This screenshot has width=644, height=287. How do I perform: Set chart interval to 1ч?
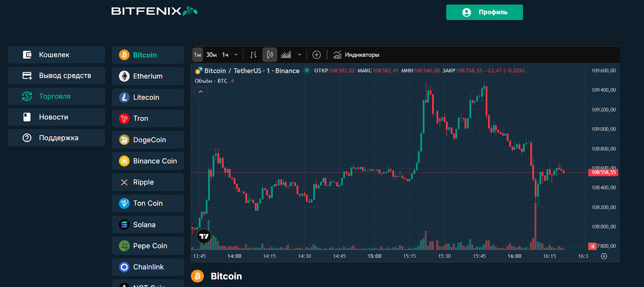(x=225, y=55)
